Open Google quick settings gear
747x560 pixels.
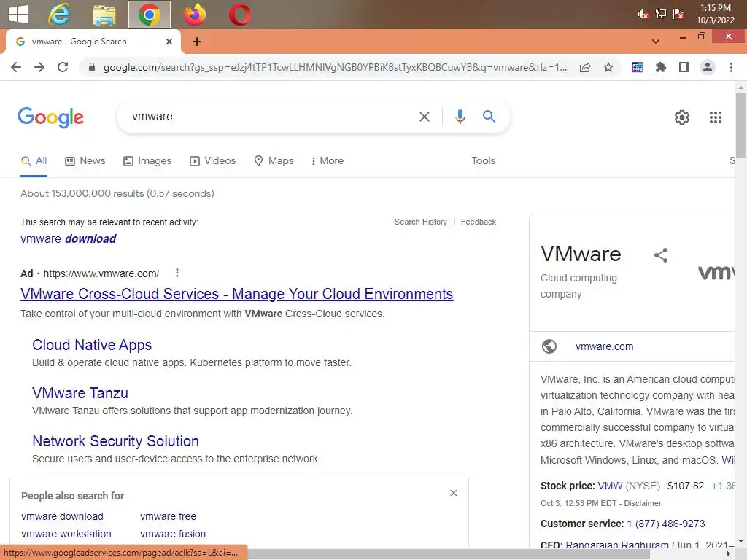click(x=682, y=117)
